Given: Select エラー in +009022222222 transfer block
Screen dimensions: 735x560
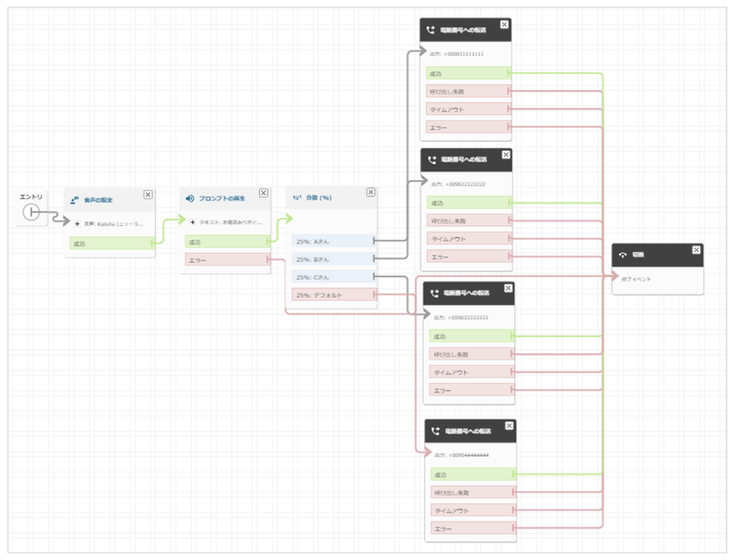Looking at the screenshot, I should (x=470, y=257).
